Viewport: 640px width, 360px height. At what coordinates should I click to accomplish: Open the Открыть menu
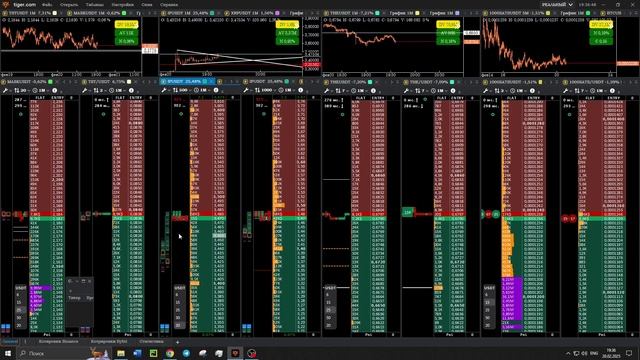pyautogui.click(x=69, y=5)
